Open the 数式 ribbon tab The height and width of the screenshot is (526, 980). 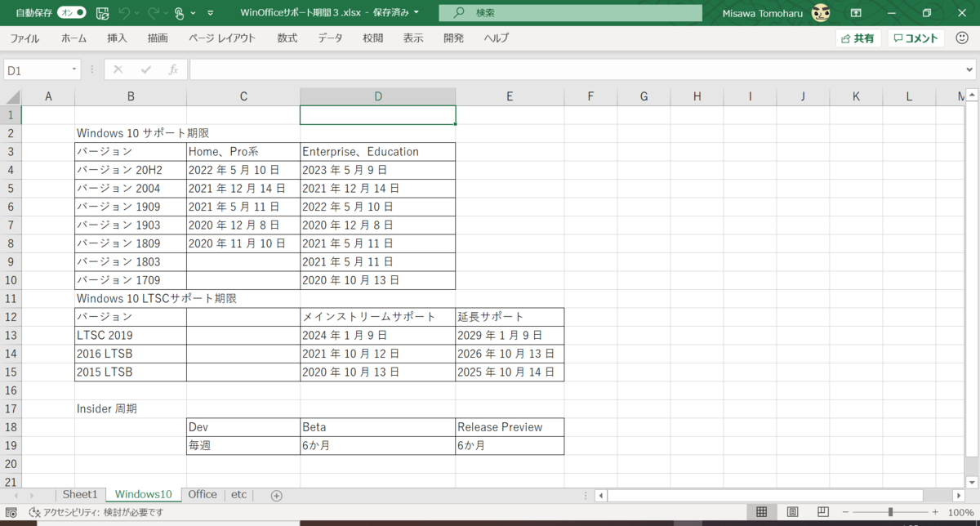coord(287,38)
